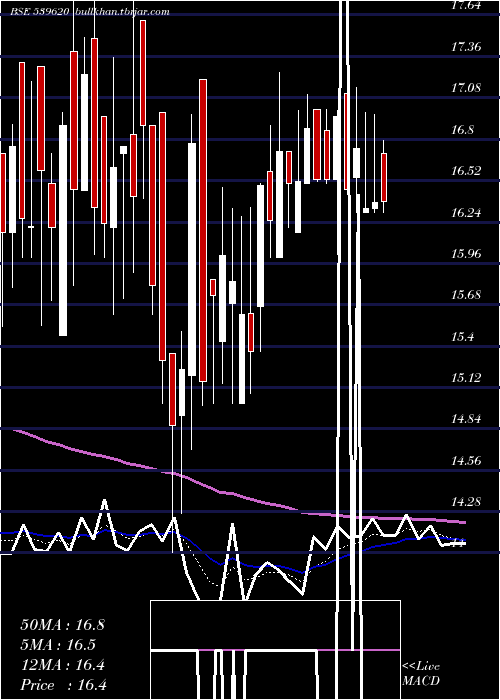Click the 12MA : 16.4 readout
Screen dimensions: 500x700
[x=62, y=665]
